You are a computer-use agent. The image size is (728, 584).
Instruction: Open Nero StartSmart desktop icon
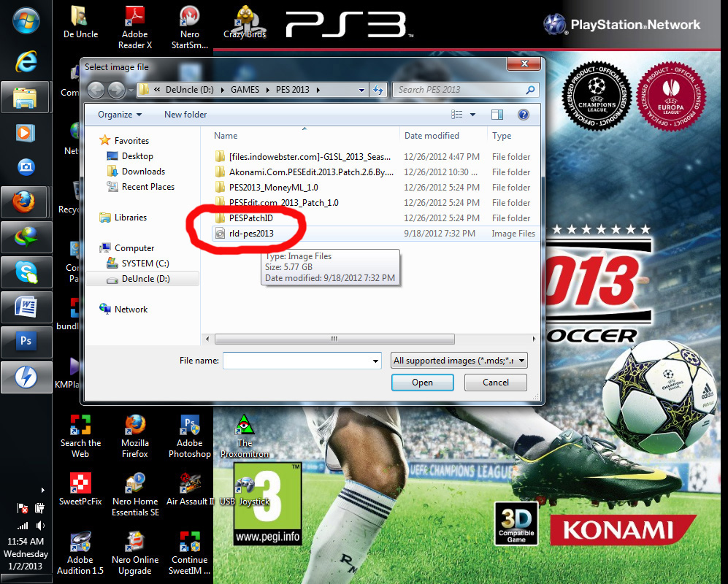pos(189,28)
